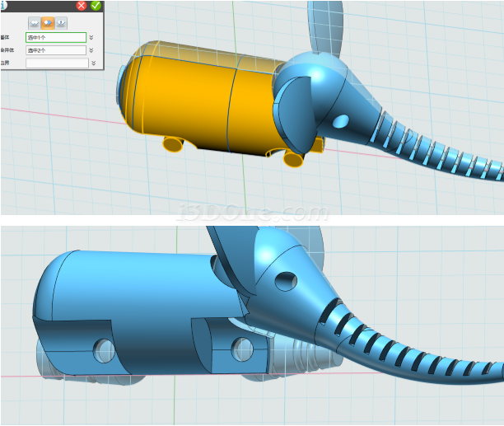Click the base body field showing 选中1个

(x=55, y=37)
